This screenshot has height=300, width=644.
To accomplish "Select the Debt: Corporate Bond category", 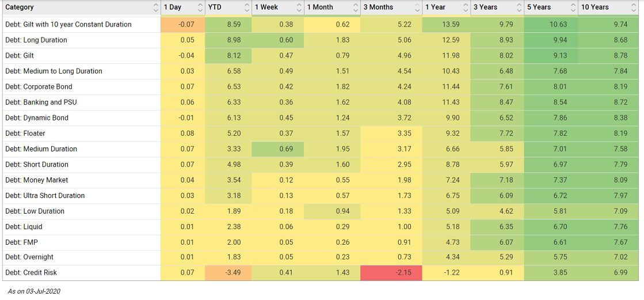I will (x=38, y=87).
